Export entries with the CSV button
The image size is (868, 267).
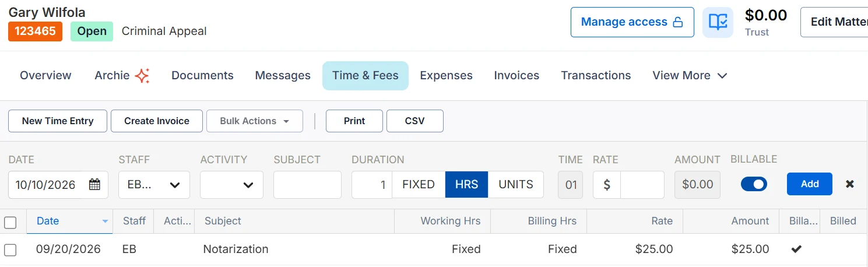pyautogui.click(x=415, y=121)
